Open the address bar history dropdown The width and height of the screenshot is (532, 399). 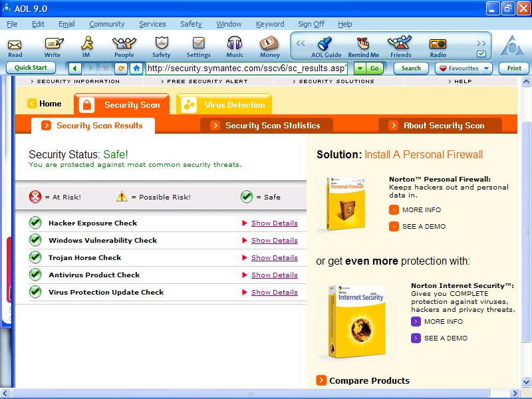360,68
